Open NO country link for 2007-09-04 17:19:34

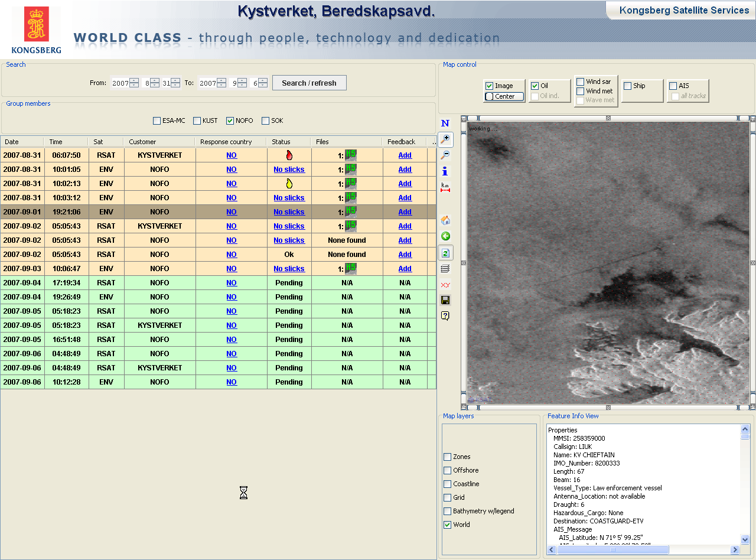click(x=232, y=283)
